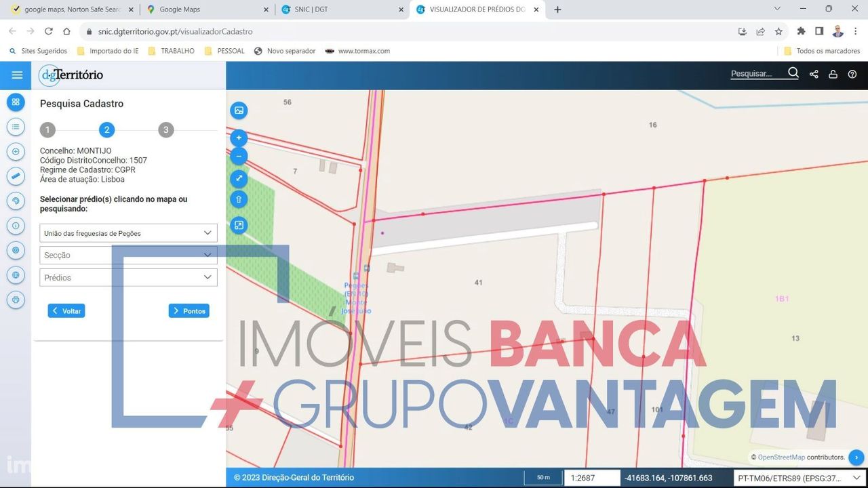Click the target locate sidebar icon
The width and height of the screenshot is (868, 488).
(x=16, y=250)
